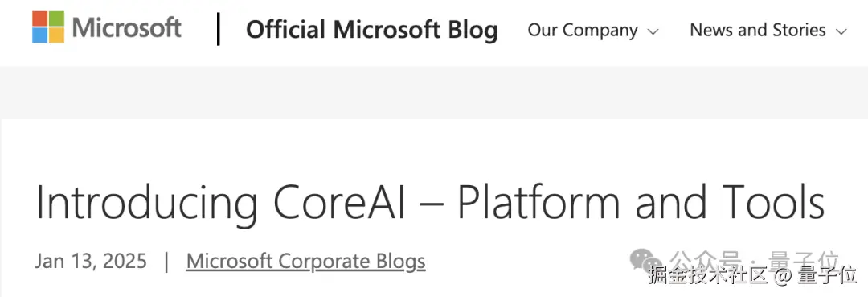
Task: Click the 公众号 watermark text
Action: [x=706, y=258]
